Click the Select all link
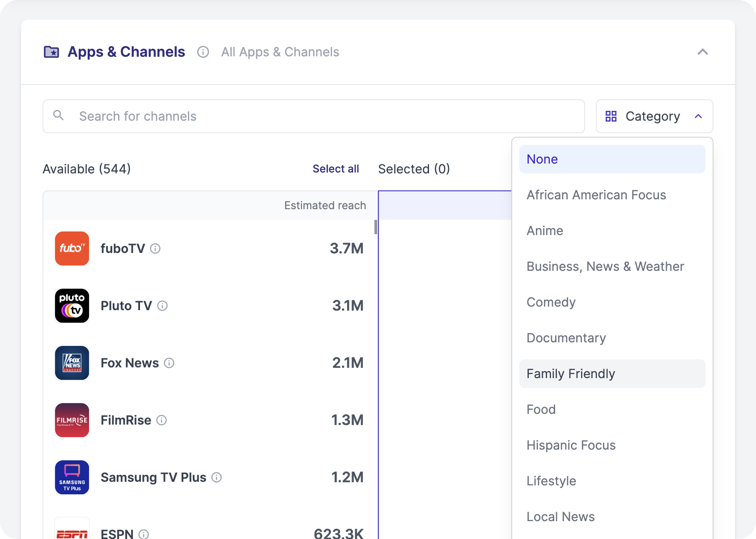This screenshot has height=539, width=756. tap(336, 169)
